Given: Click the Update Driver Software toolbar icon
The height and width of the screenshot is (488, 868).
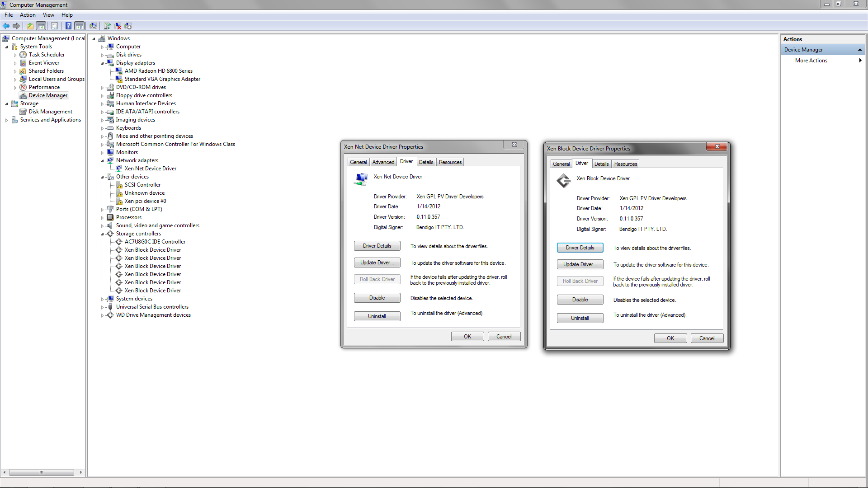Looking at the screenshot, I should coord(107,26).
